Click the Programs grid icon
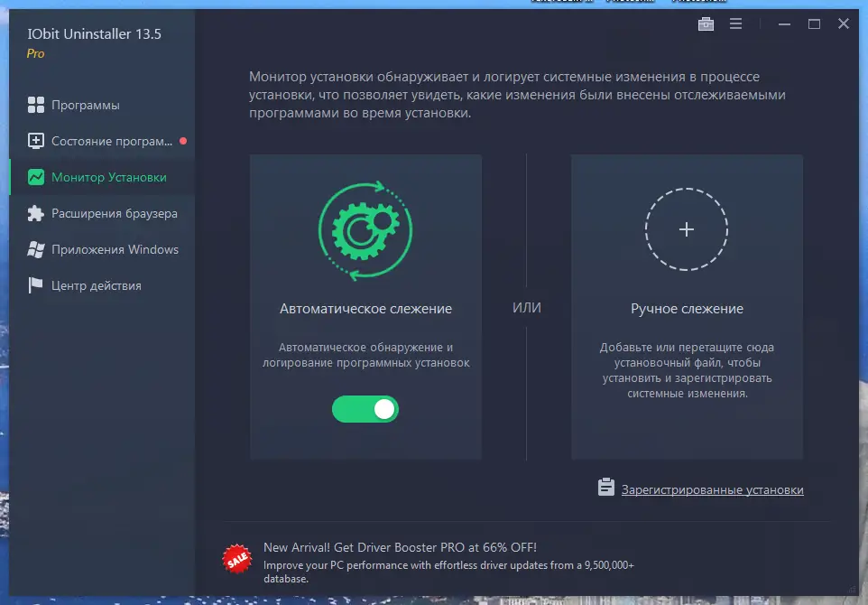 (36, 105)
